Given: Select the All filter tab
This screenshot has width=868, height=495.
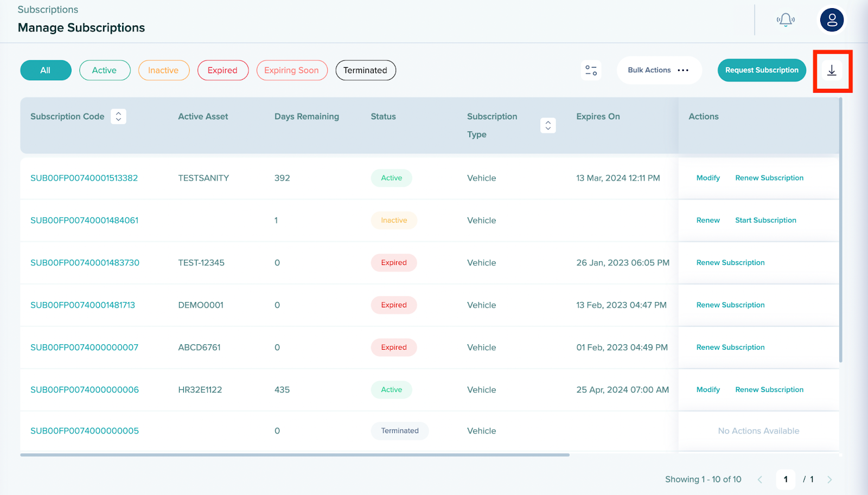Looking at the screenshot, I should tap(46, 70).
